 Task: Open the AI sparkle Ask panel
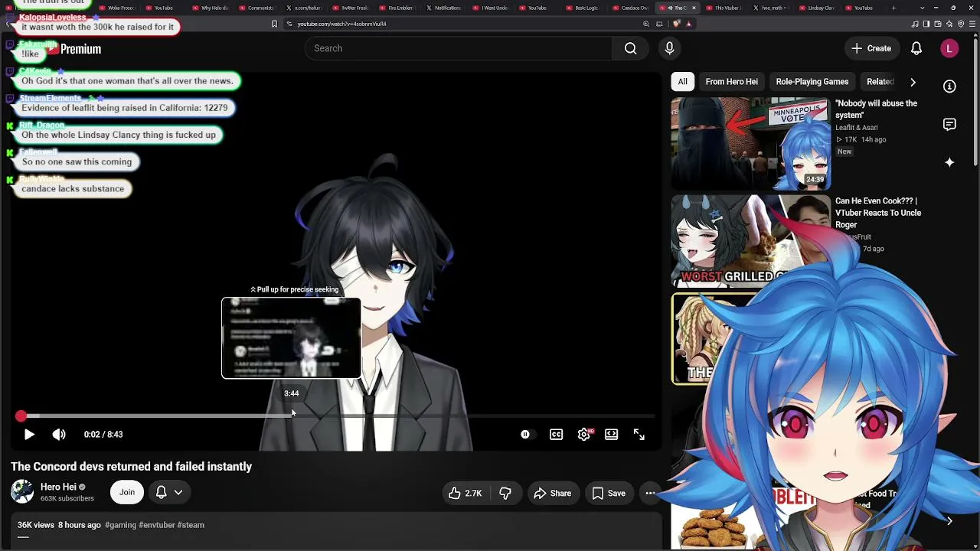coord(949,162)
